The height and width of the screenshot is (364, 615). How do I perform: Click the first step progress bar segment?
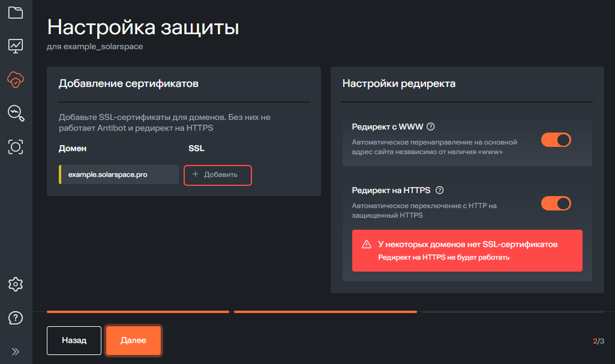pyautogui.click(x=137, y=311)
